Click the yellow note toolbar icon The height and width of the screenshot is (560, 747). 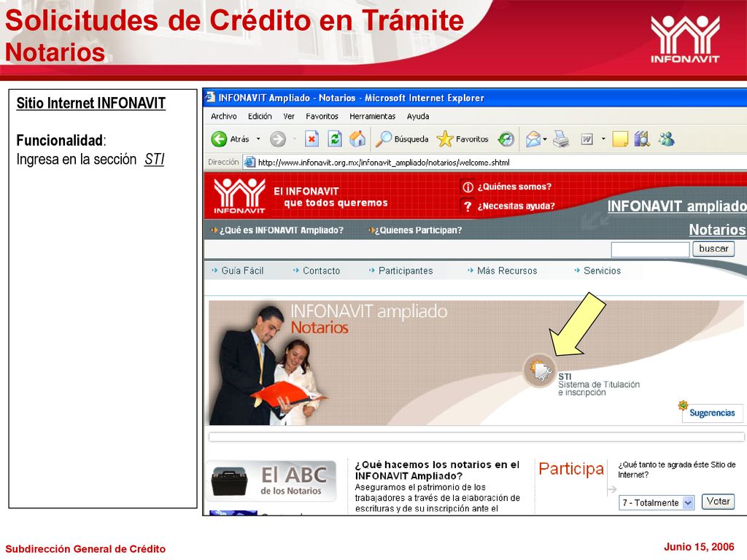click(620, 139)
